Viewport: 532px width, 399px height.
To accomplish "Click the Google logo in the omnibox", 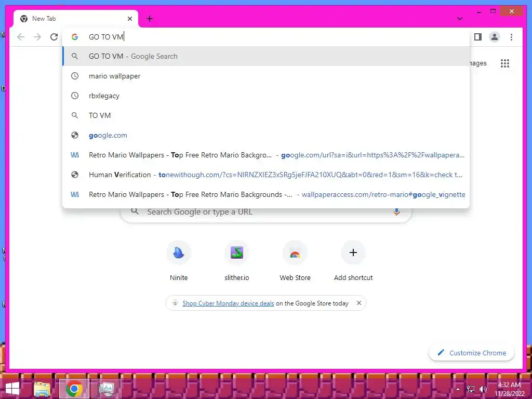I will [x=75, y=37].
